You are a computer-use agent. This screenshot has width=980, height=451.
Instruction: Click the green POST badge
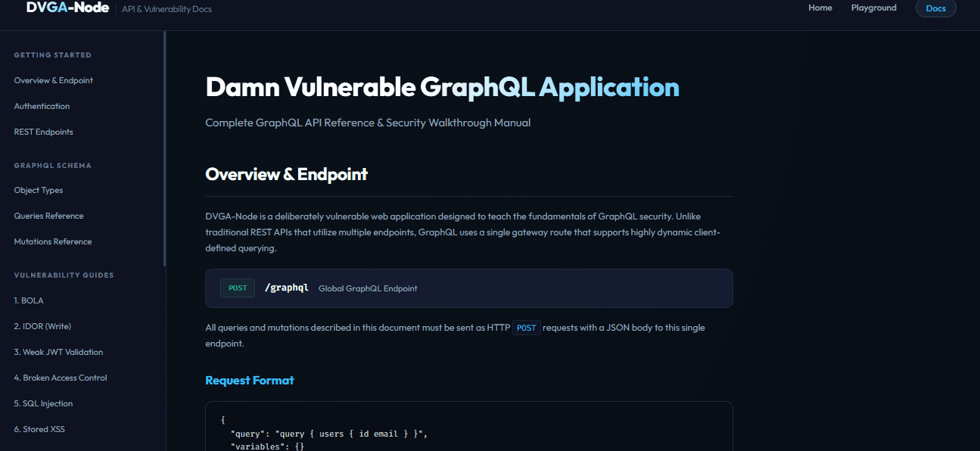pyautogui.click(x=238, y=288)
